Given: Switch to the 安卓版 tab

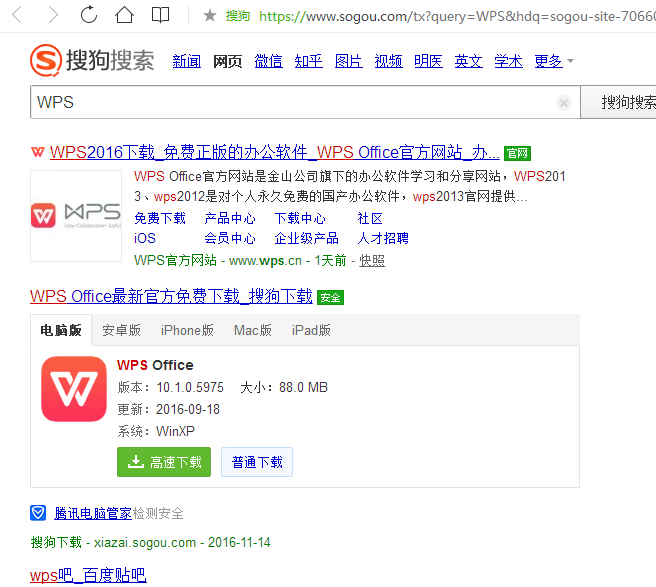Looking at the screenshot, I should pyautogui.click(x=121, y=330).
